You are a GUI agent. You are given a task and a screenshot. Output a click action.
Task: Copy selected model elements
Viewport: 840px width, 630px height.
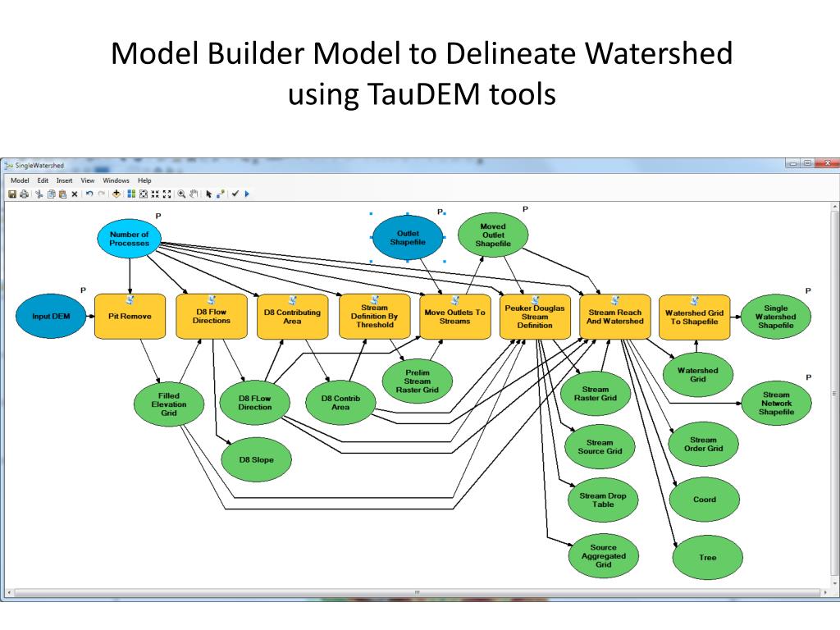point(52,194)
